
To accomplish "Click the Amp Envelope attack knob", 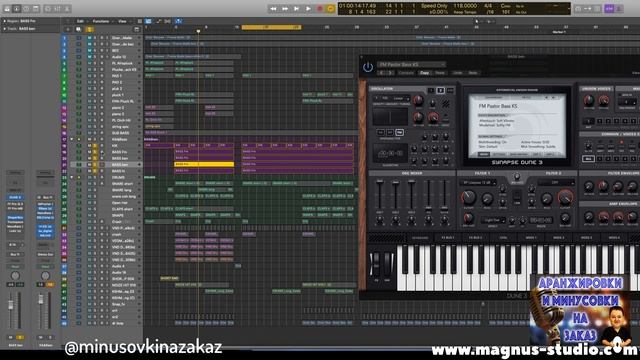I will click(x=589, y=217).
